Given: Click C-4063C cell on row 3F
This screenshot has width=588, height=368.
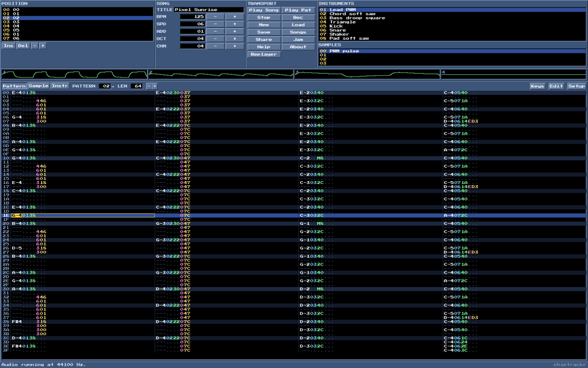Looking at the screenshot, I should tap(455, 350).
